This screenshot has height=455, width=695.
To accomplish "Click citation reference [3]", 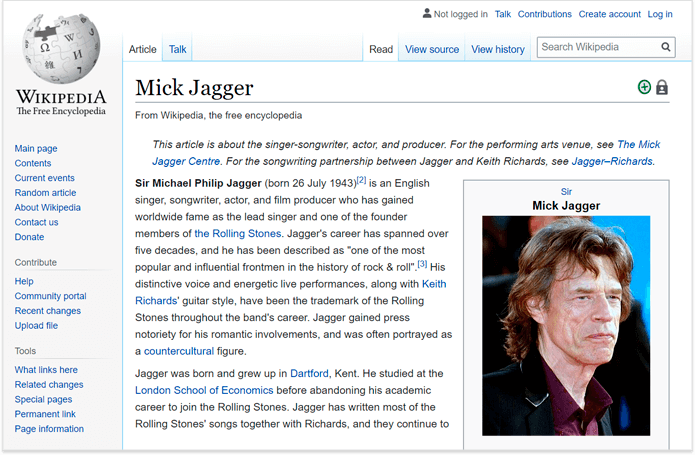I will 422,264.
